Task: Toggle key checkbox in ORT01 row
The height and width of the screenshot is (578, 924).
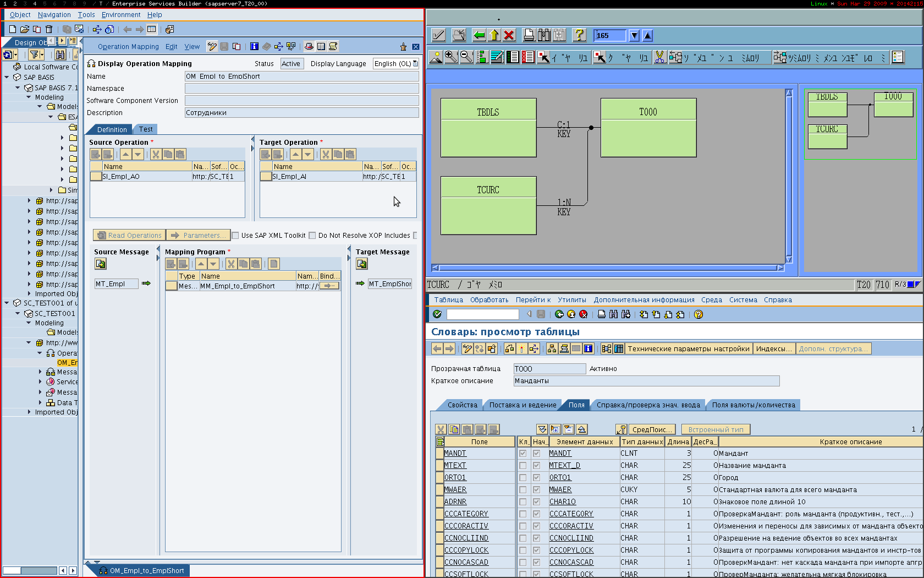Action: pos(522,477)
